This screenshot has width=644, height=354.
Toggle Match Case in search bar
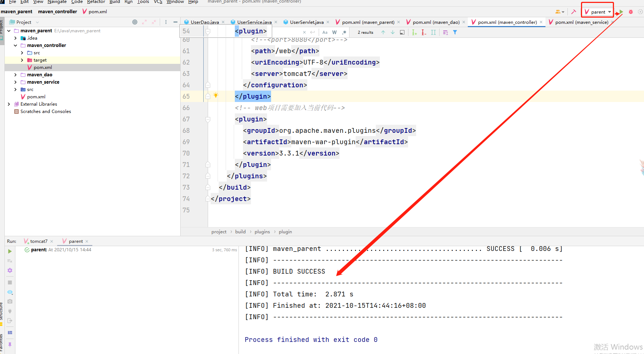[x=325, y=32]
